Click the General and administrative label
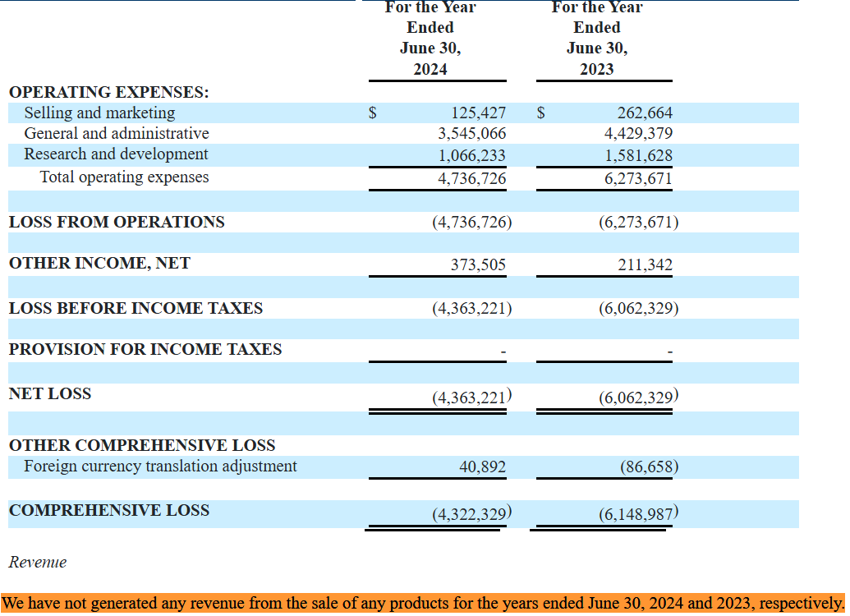Screen dimensions: 850x616 [x=117, y=133]
